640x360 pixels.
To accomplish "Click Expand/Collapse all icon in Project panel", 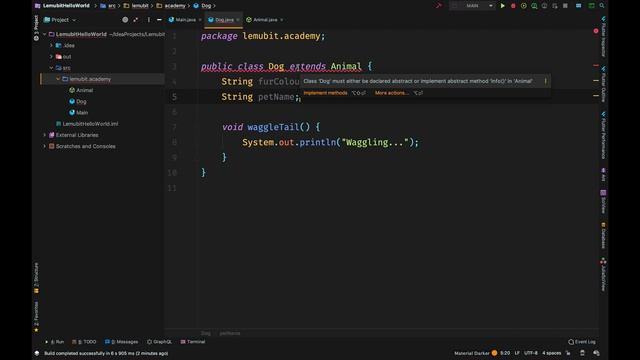I will [x=136, y=20].
